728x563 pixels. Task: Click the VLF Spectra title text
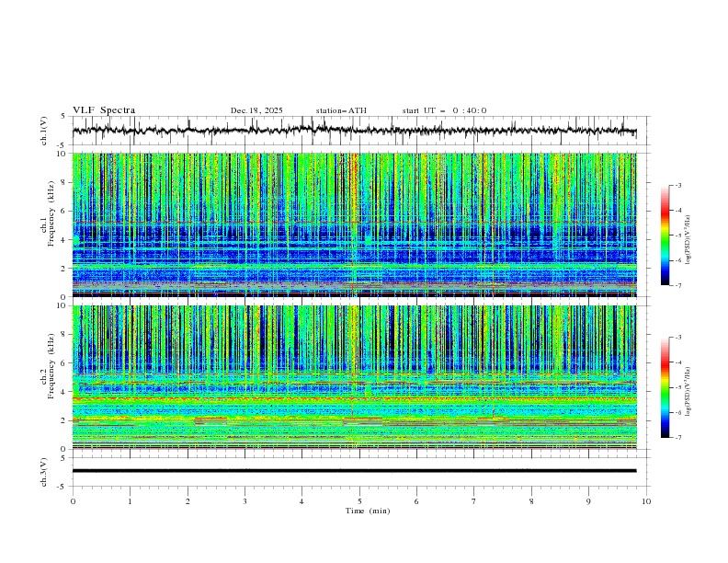(104, 110)
